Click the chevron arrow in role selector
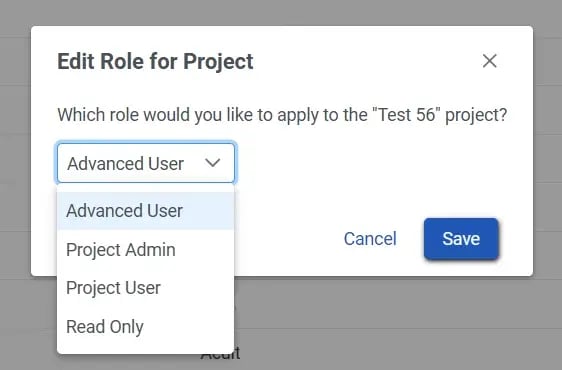 coord(213,163)
